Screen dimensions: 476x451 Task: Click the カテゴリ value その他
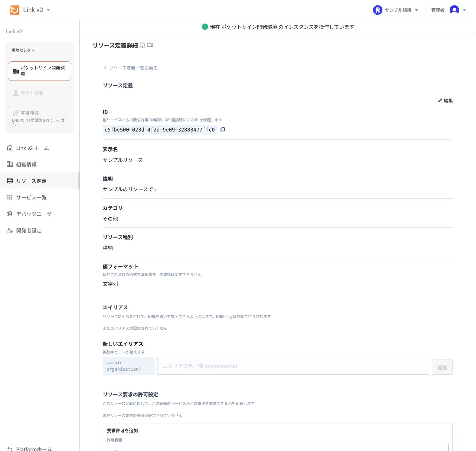pyautogui.click(x=110, y=219)
